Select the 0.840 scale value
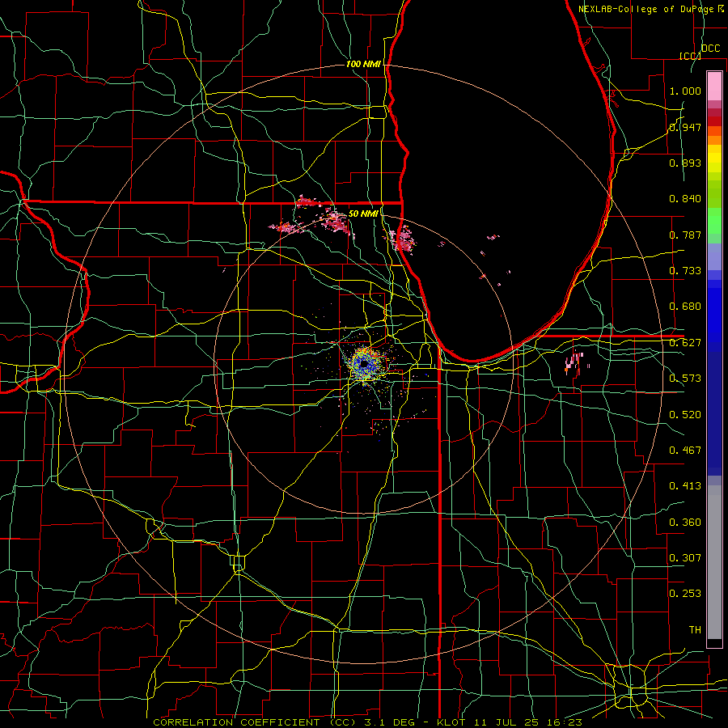Screen dimensions: 728x728 (x=685, y=199)
